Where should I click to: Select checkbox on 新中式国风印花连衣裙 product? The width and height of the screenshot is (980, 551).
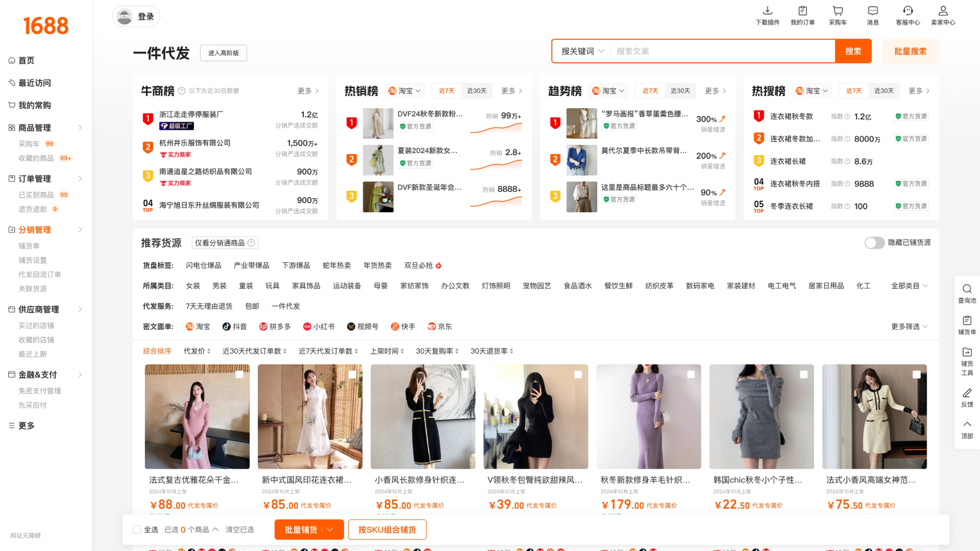pos(352,374)
